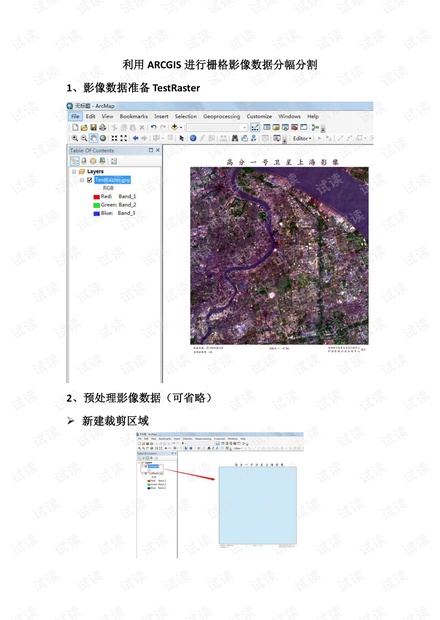This screenshot has width=440, height=620.
Task: Open the Editor Toolbar icon beside scale box
Action: [255, 127]
